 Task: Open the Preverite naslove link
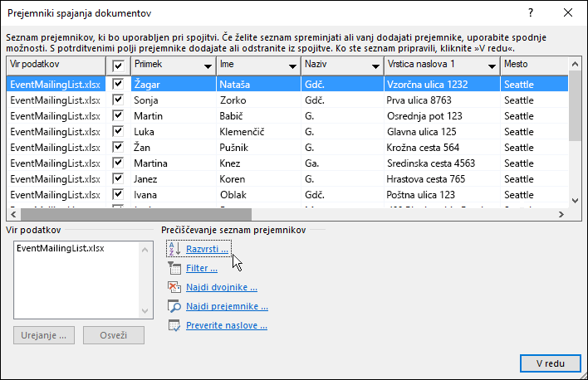click(227, 325)
